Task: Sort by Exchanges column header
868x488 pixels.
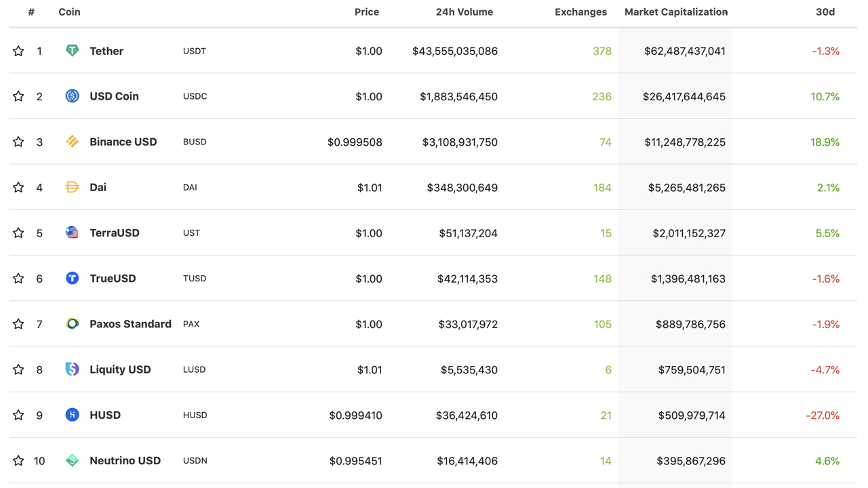Action: [580, 12]
